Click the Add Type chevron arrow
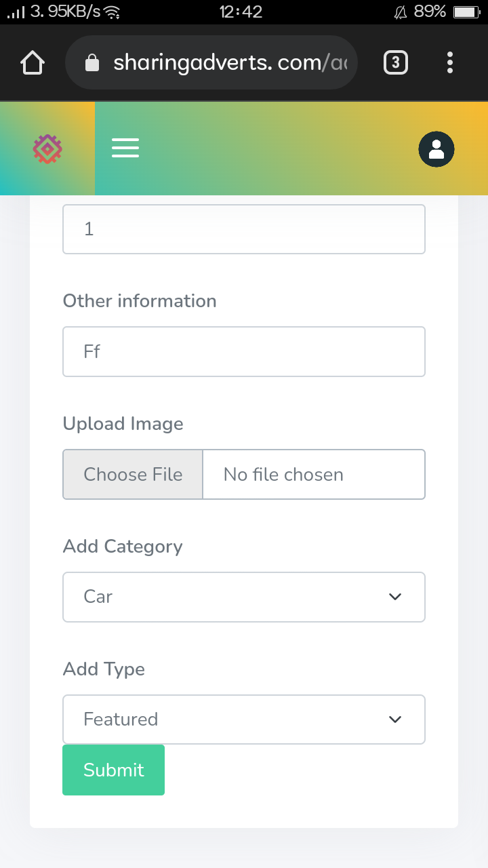Image resolution: width=488 pixels, height=868 pixels. 395,719
